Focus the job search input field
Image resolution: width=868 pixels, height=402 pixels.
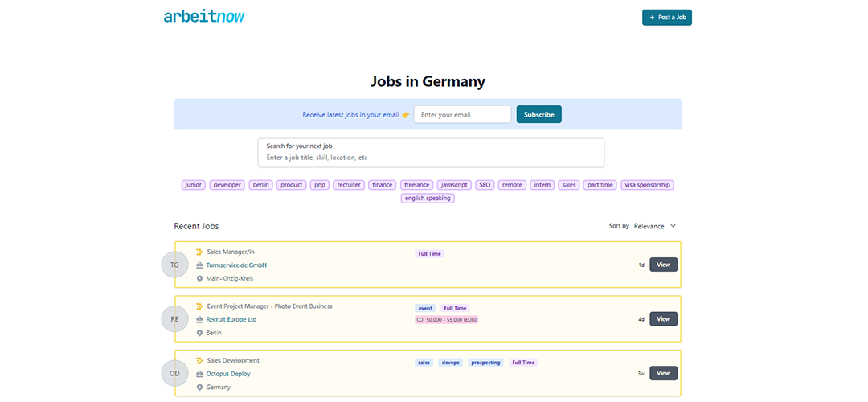tap(431, 153)
